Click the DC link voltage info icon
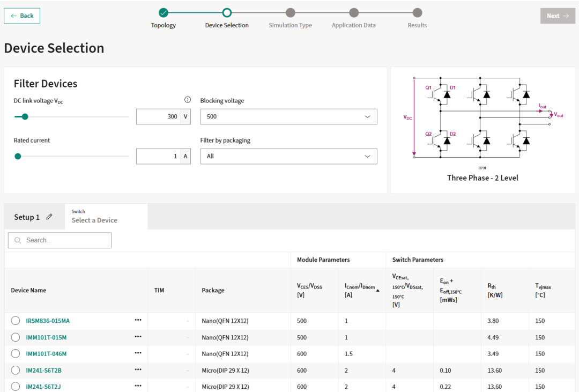Image resolution: width=579 pixels, height=392 pixels. point(188,100)
